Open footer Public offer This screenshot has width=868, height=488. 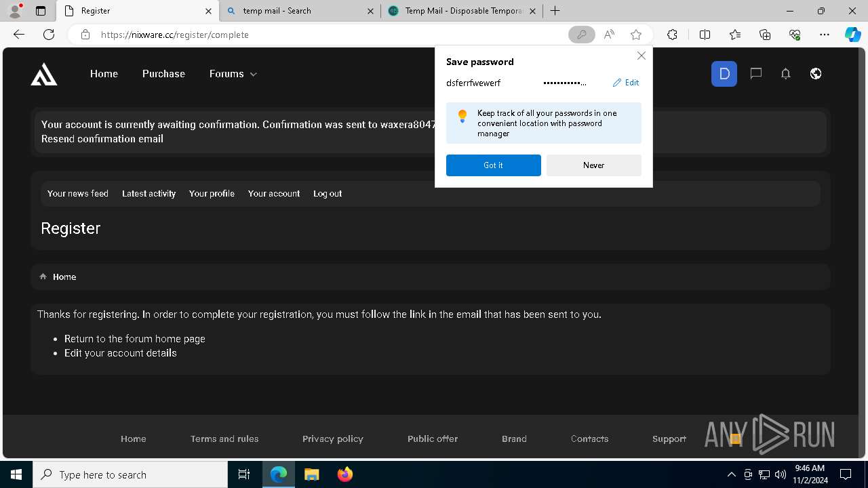pos(433,439)
